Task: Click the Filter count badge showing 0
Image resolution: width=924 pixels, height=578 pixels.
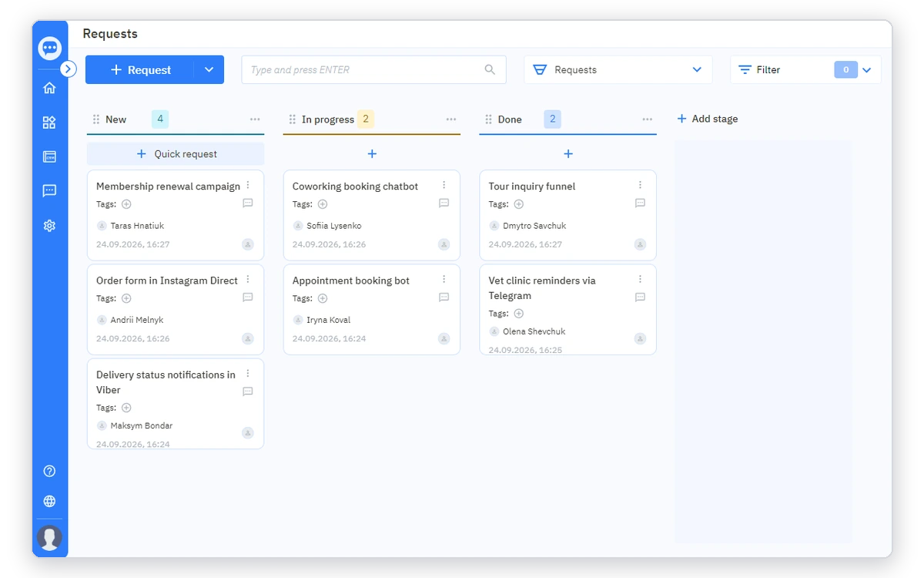Action: (845, 69)
